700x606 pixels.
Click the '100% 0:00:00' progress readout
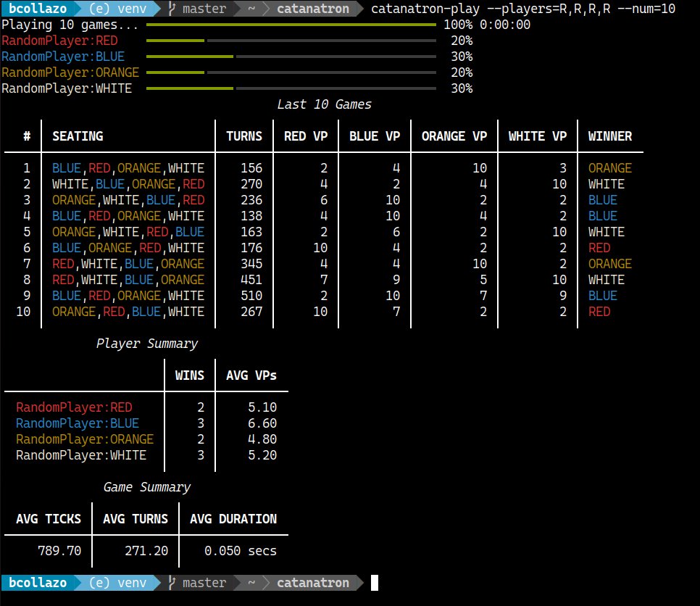(x=487, y=25)
